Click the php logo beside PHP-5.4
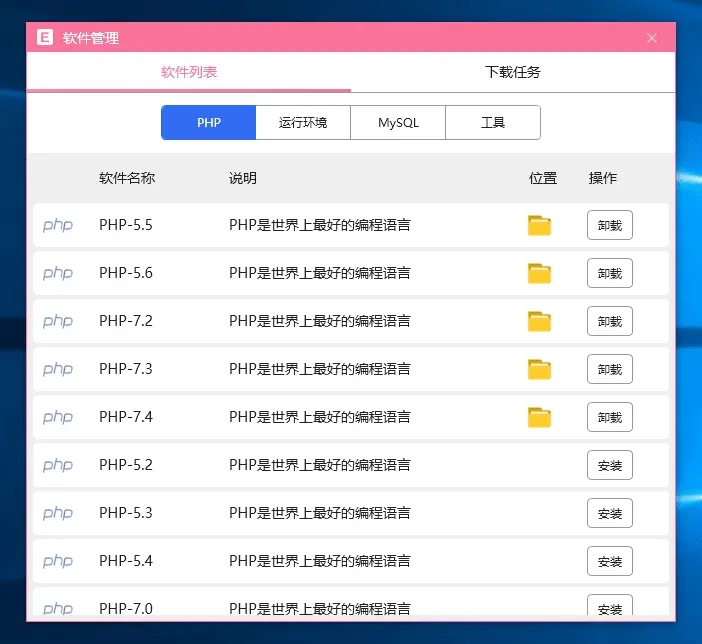Image resolution: width=702 pixels, height=644 pixels. click(58, 561)
